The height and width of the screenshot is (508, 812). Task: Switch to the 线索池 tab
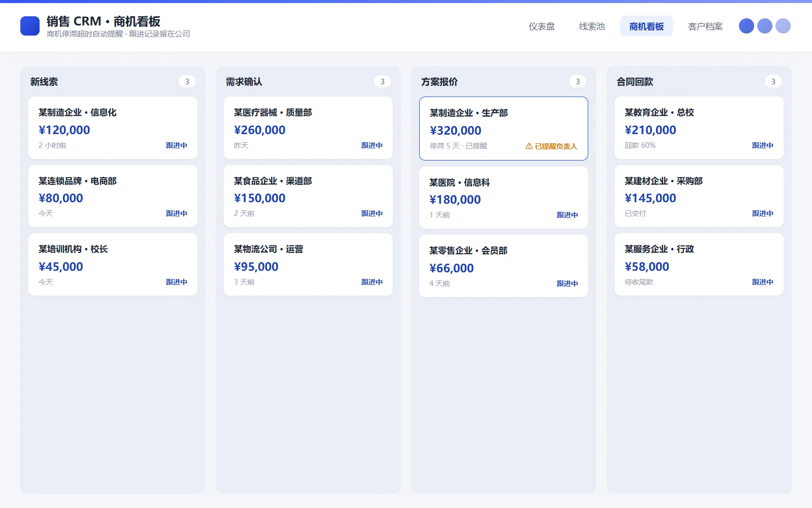coord(592,26)
